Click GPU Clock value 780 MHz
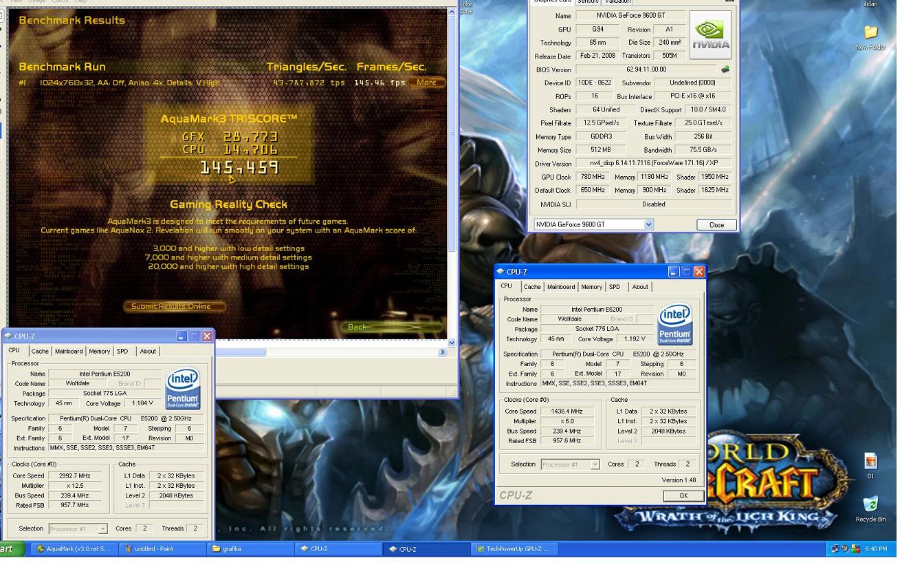The width and height of the screenshot is (924, 578). 593,177
